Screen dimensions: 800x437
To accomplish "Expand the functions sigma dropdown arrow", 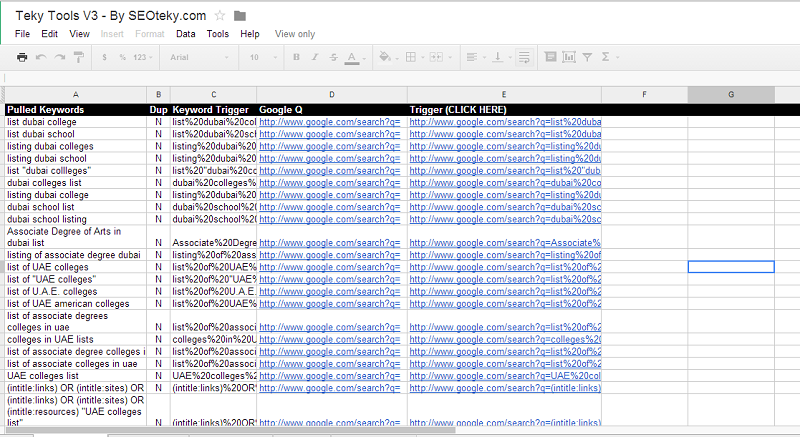I will tap(617, 58).
